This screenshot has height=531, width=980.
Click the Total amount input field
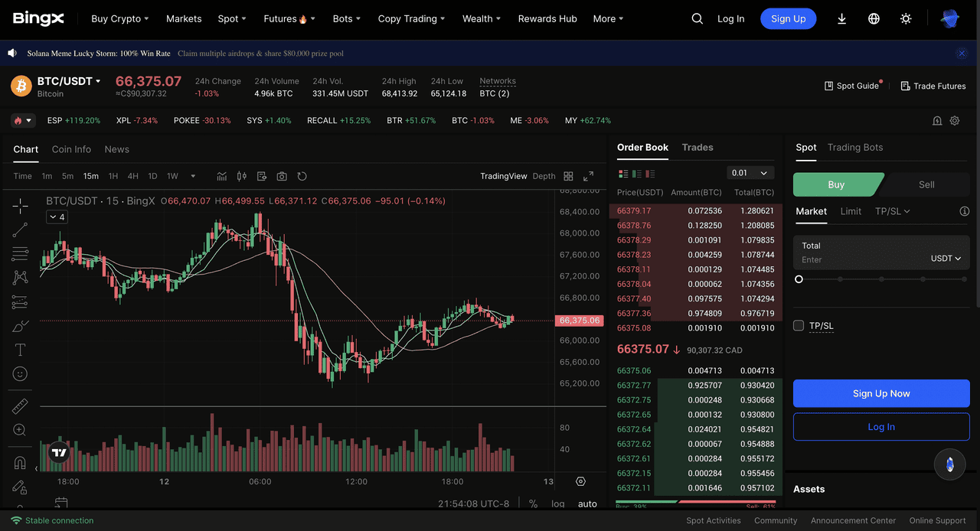(x=861, y=259)
